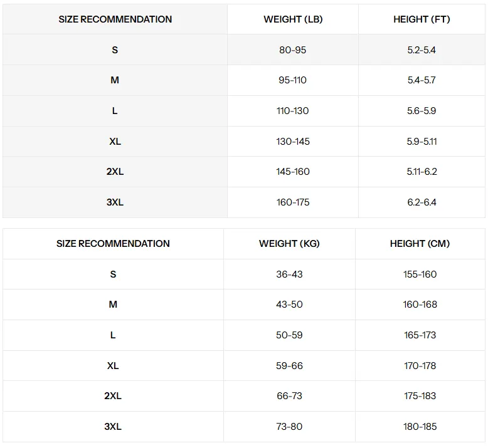488x448 pixels.
Task: Select the 160-168 centimeter cell
Action: (420, 305)
